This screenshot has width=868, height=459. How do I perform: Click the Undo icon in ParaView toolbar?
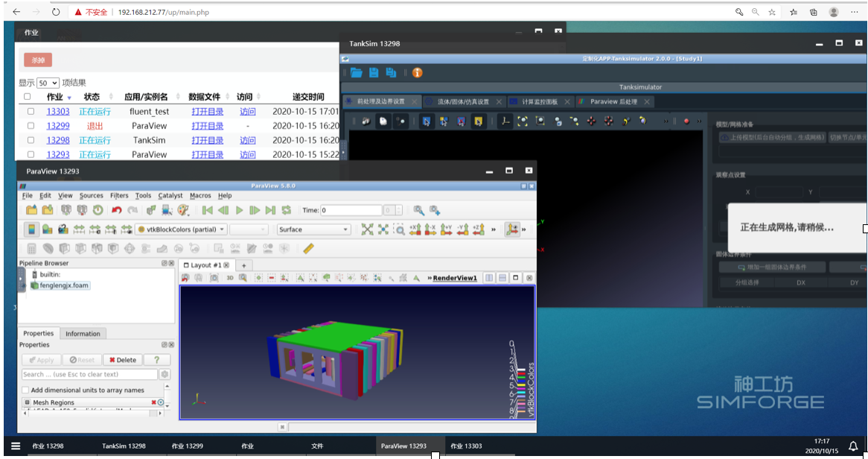click(116, 210)
